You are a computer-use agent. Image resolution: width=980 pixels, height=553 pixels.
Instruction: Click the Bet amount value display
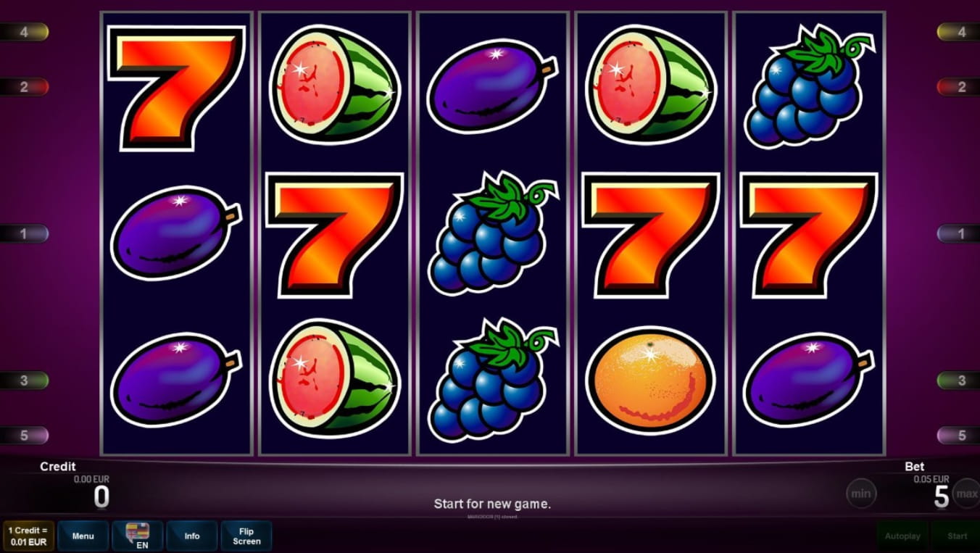point(942,496)
